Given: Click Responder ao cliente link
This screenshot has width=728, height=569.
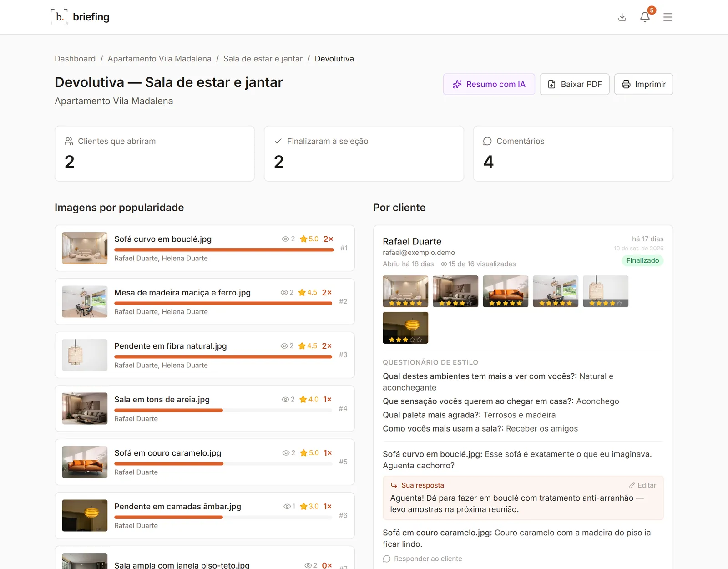Looking at the screenshot, I should tap(423, 559).
